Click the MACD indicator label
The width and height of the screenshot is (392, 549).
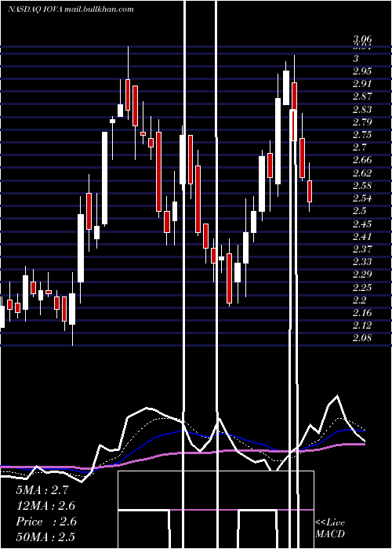330,534
